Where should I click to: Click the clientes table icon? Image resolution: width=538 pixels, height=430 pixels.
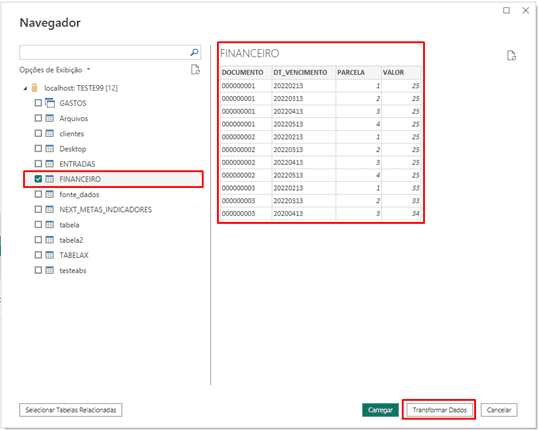(50, 133)
